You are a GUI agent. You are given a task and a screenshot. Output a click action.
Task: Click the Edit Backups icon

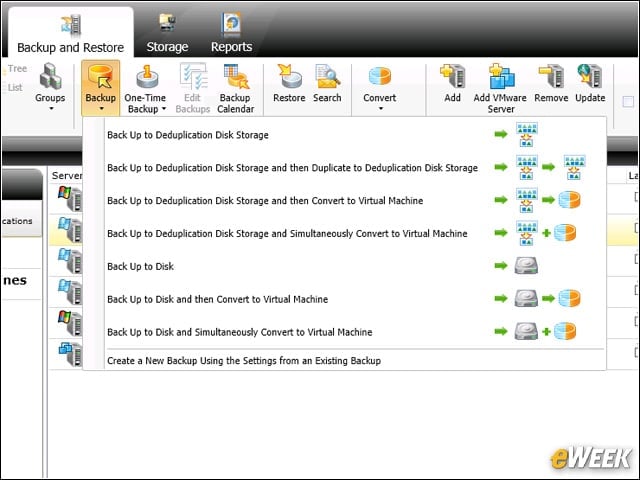pos(193,76)
